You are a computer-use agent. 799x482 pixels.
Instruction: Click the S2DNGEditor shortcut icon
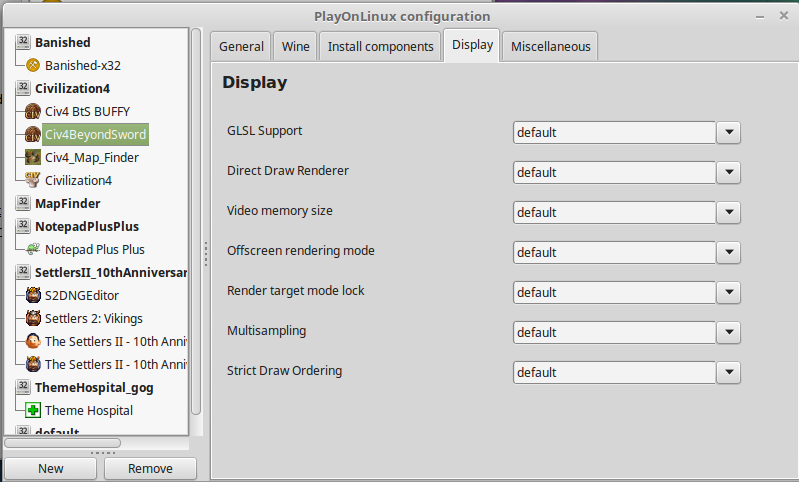point(33,295)
